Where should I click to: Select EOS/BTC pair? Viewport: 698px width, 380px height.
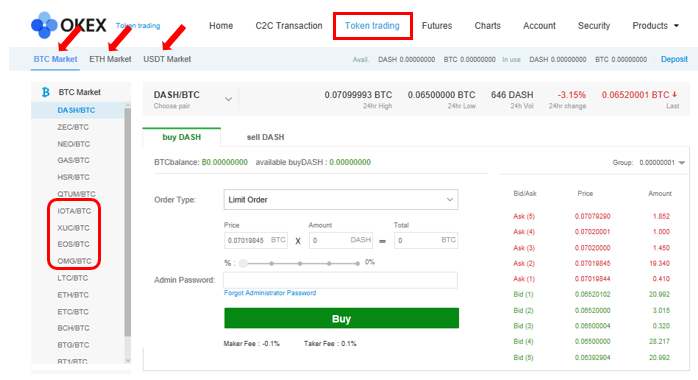[x=73, y=244]
